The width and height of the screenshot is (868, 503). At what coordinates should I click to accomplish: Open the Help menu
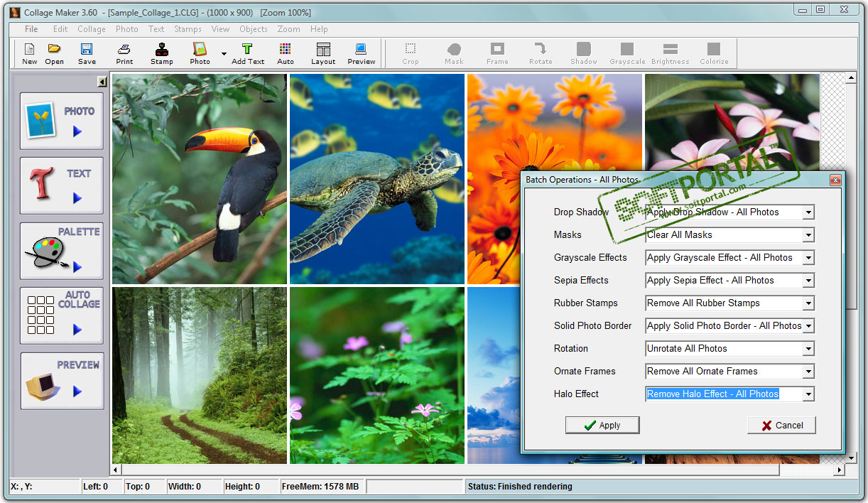(x=319, y=29)
